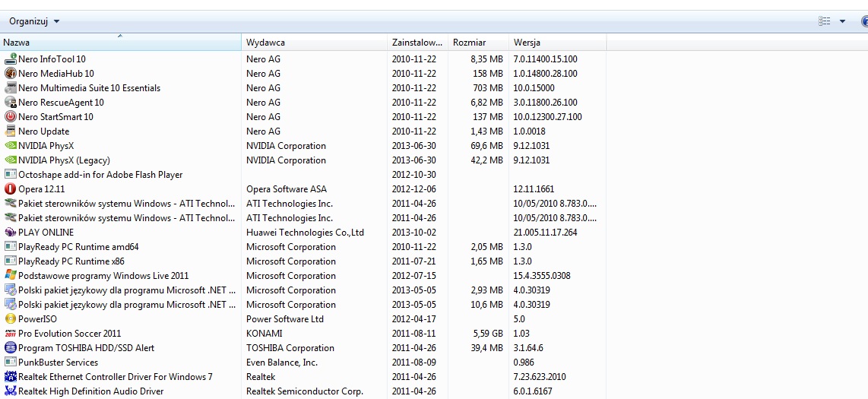Select the Opera 12.11 entry
This screenshot has height=399, width=868.
tap(42, 188)
